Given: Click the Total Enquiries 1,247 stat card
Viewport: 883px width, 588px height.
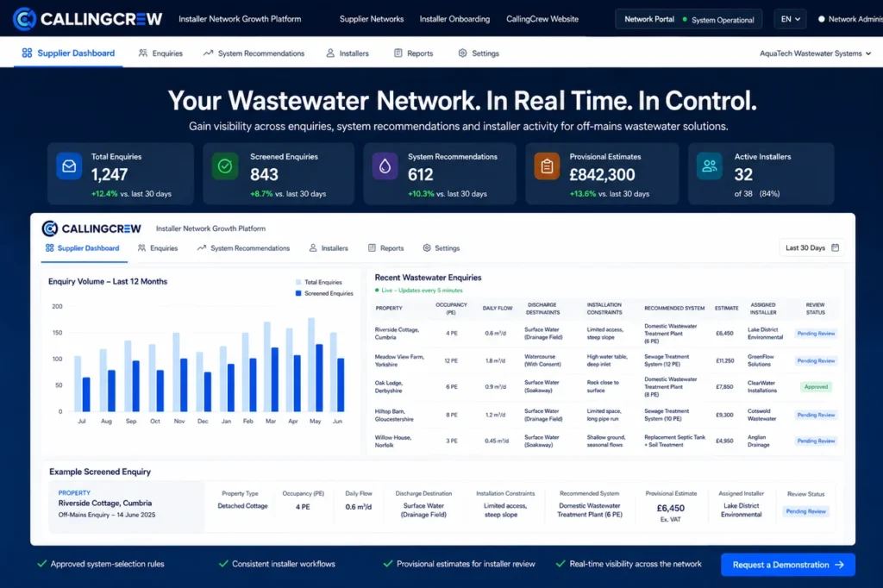Looking at the screenshot, I should click(x=121, y=173).
